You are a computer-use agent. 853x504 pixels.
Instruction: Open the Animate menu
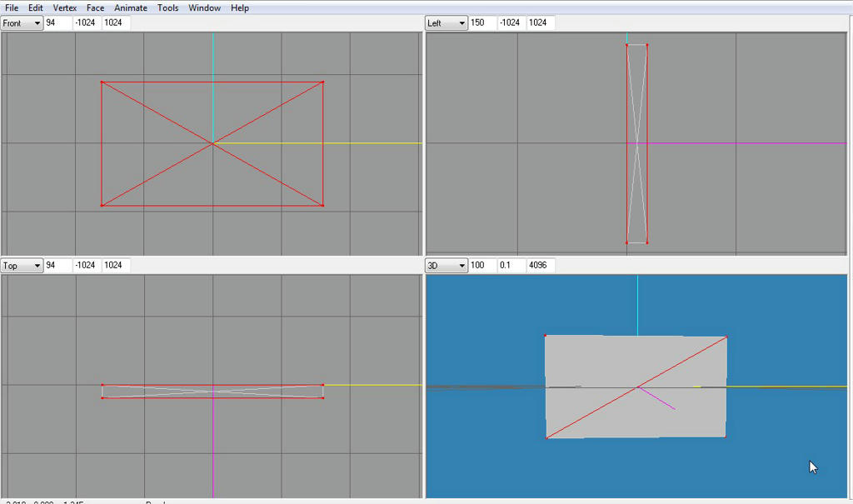click(x=131, y=7)
